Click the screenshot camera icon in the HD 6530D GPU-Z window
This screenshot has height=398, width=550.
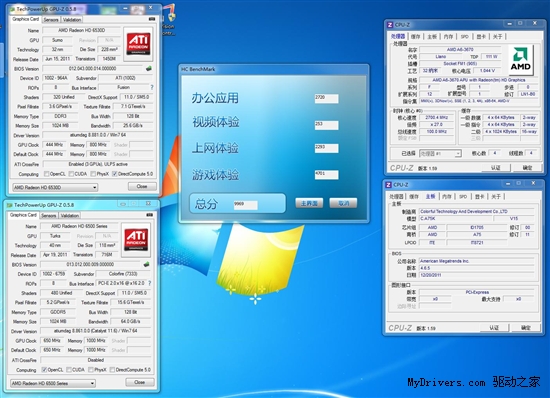[x=152, y=19]
